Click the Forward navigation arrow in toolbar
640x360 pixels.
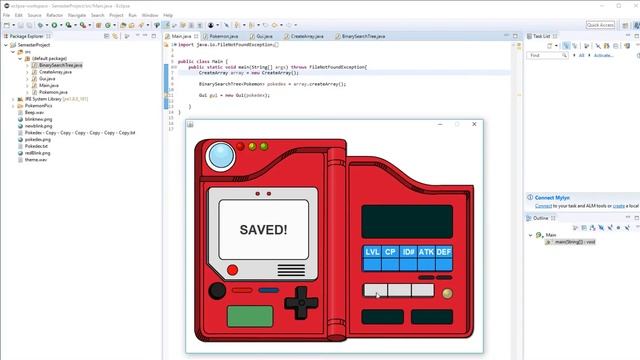pos(289,25)
